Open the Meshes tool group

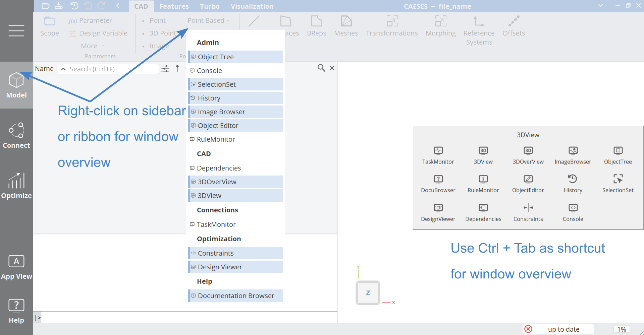346,26
